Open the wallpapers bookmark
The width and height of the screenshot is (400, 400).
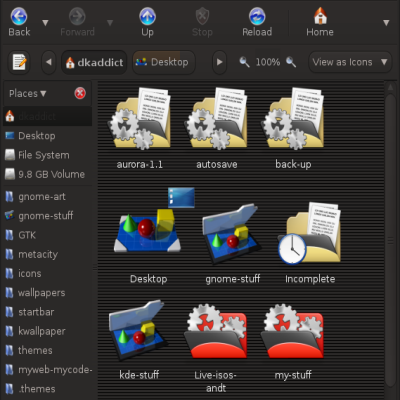pyautogui.click(x=48, y=293)
